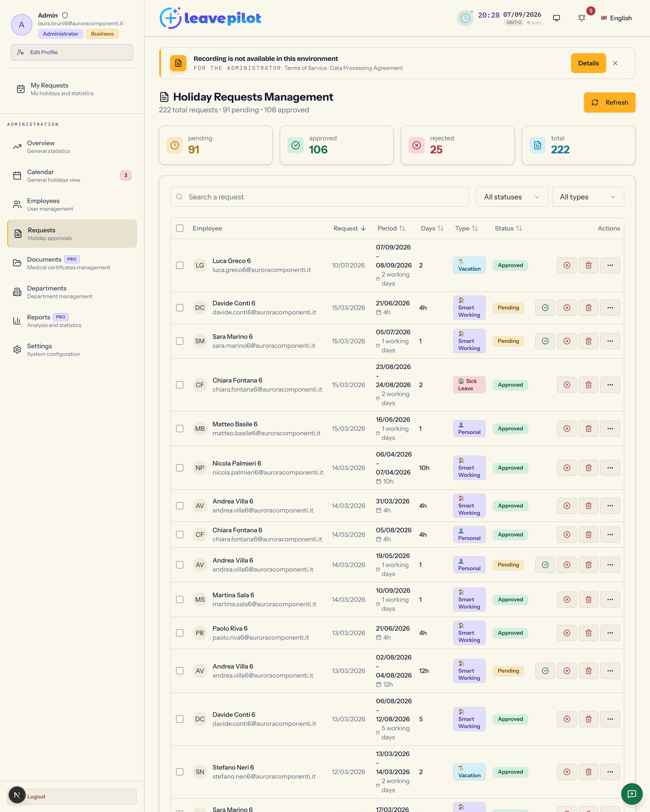The height and width of the screenshot is (812, 650).
Task: Sort table by Request date column
Action: [349, 228]
